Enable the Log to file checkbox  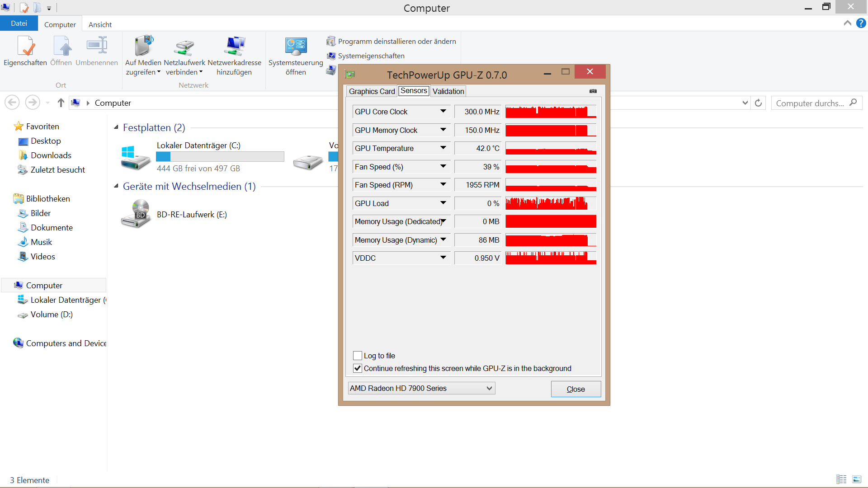pos(358,356)
